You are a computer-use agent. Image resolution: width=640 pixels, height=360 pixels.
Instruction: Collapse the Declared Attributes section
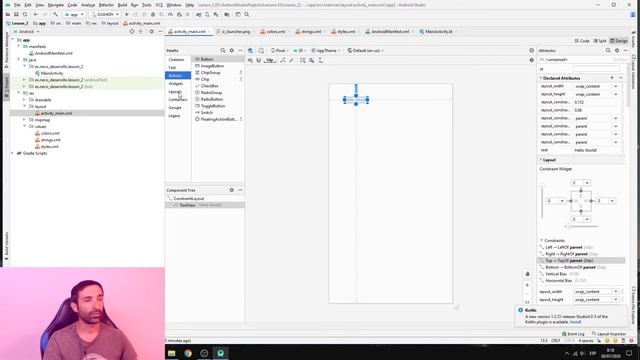pos(541,78)
